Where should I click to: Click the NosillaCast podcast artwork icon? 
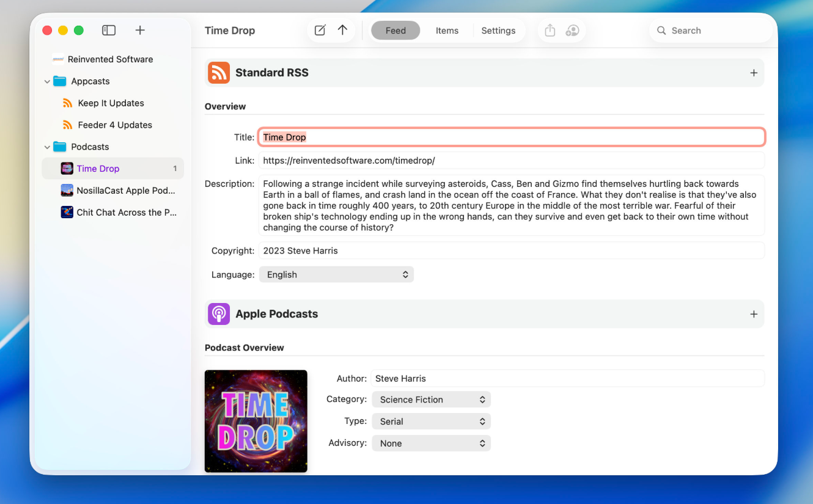[67, 191]
